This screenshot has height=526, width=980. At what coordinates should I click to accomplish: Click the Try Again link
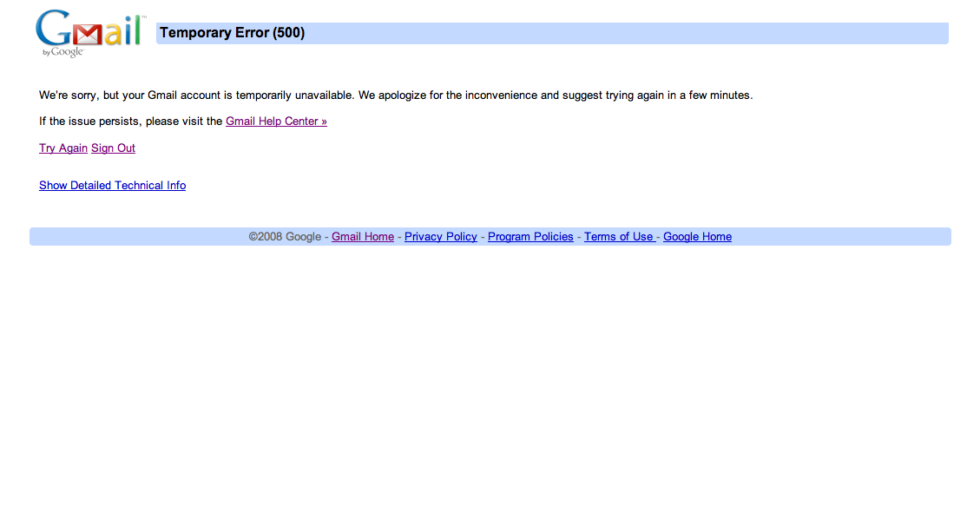63,148
